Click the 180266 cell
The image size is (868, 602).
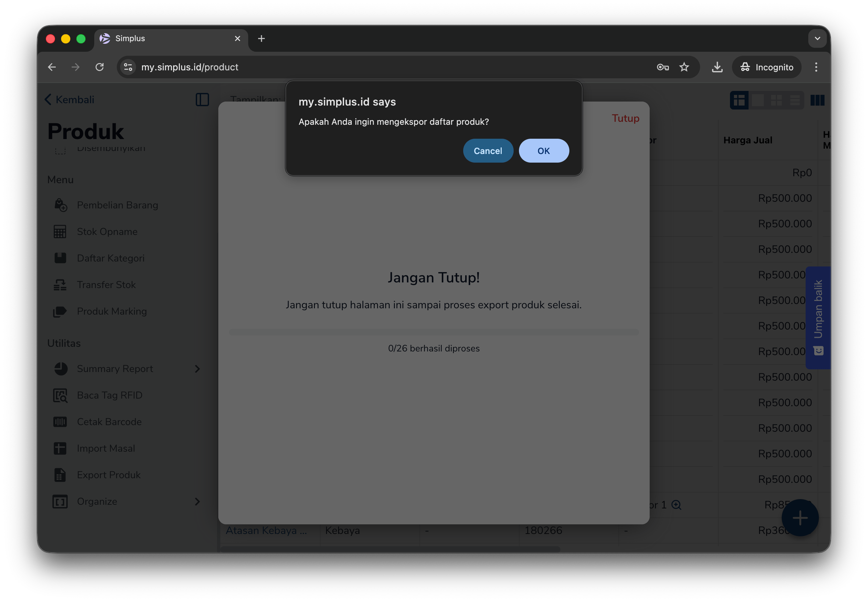(543, 530)
